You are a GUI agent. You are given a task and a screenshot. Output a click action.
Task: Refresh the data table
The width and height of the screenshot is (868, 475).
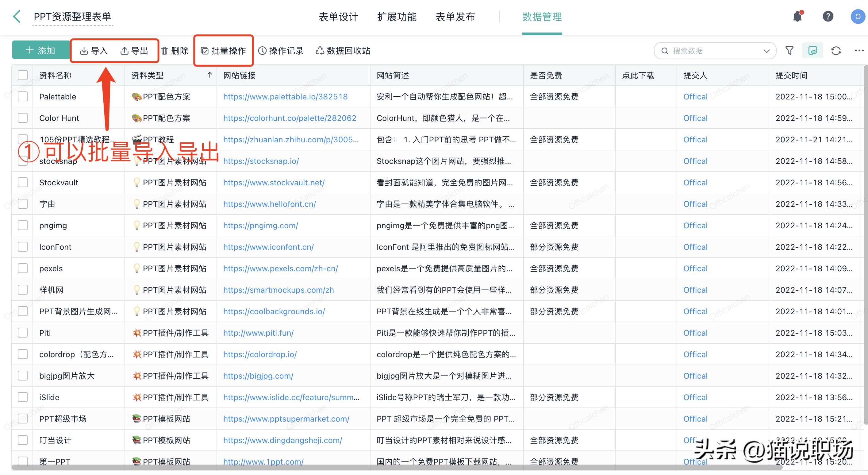coord(836,51)
